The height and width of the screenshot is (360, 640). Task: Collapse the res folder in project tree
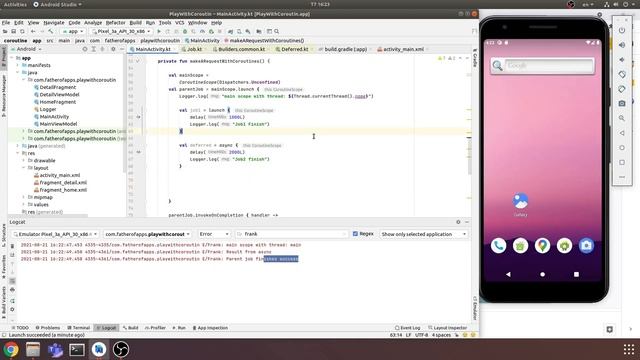tap(18, 153)
